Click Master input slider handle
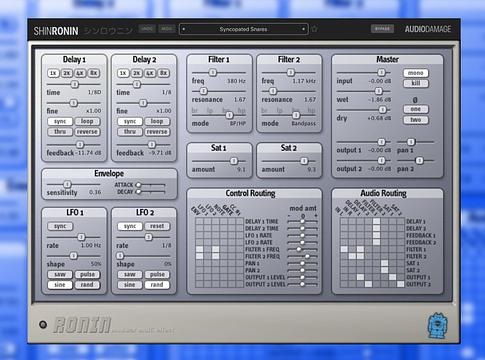The height and width of the screenshot is (360, 485). click(x=381, y=72)
